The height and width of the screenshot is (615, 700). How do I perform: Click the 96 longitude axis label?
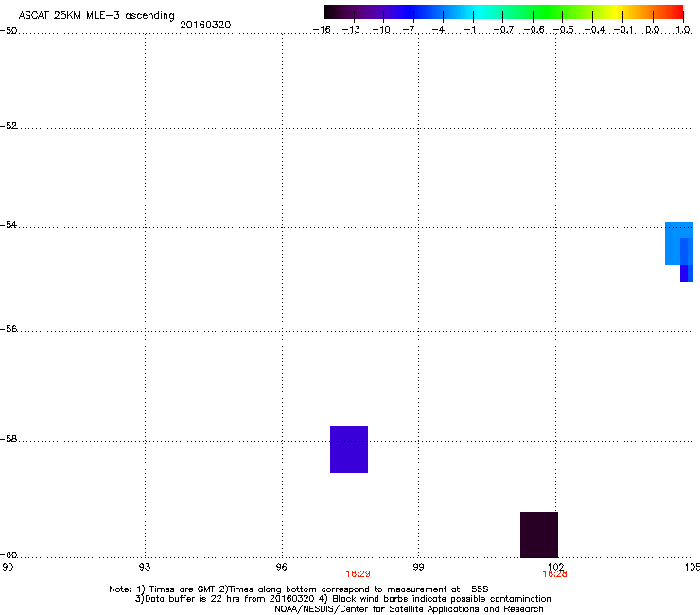282,567
